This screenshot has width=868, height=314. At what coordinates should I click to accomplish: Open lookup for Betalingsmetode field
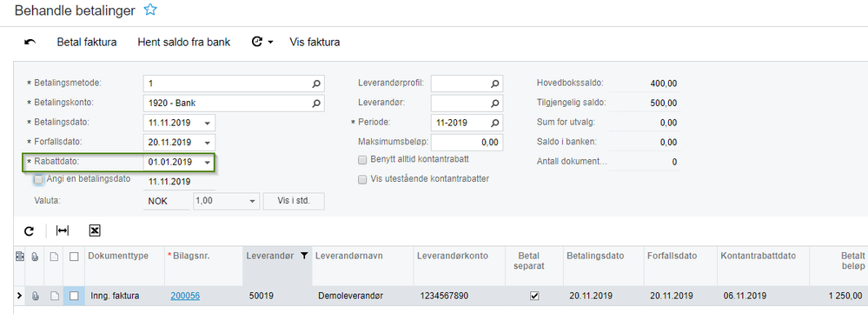point(316,84)
